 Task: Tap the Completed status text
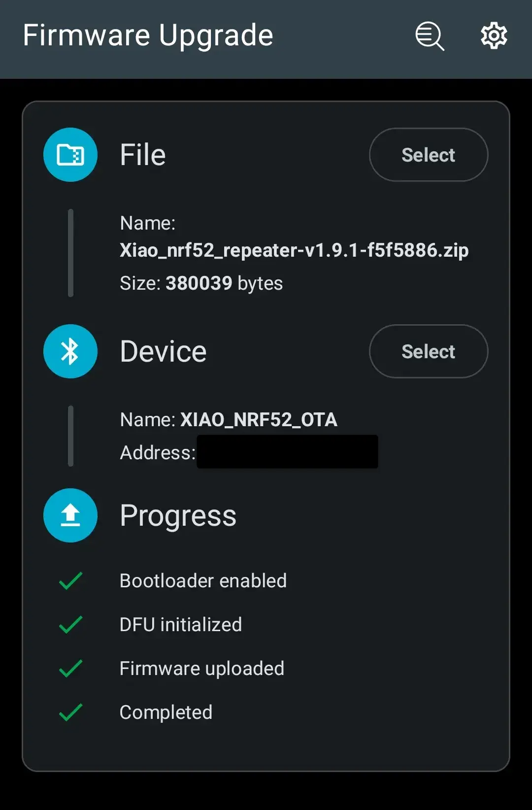[166, 712]
